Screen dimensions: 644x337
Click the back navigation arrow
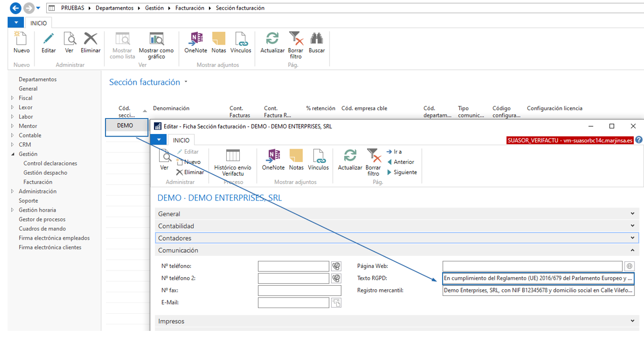tap(16, 8)
